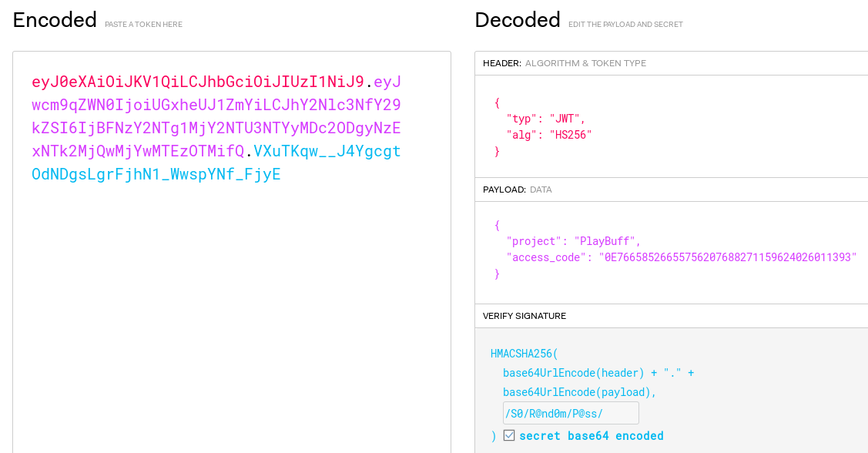Click the "Edit the payload and secret" hint
868x453 pixels.
625,25
